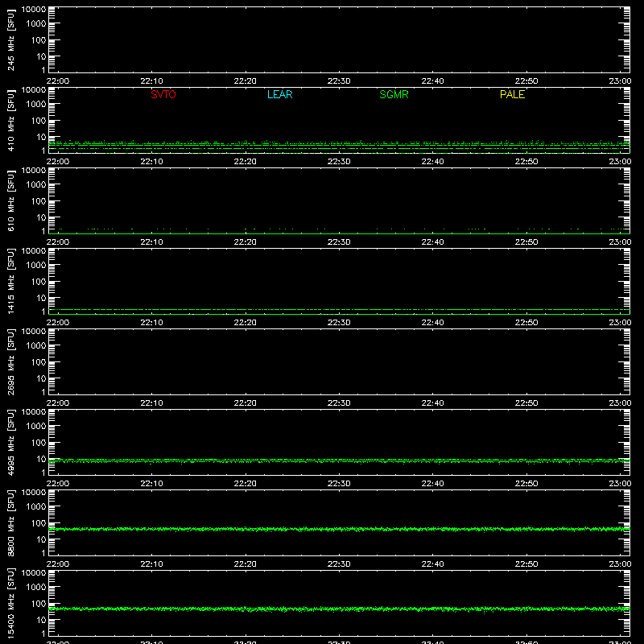Click the yellow PALE station label
644x644 pixels.
[x=512, y=94]
